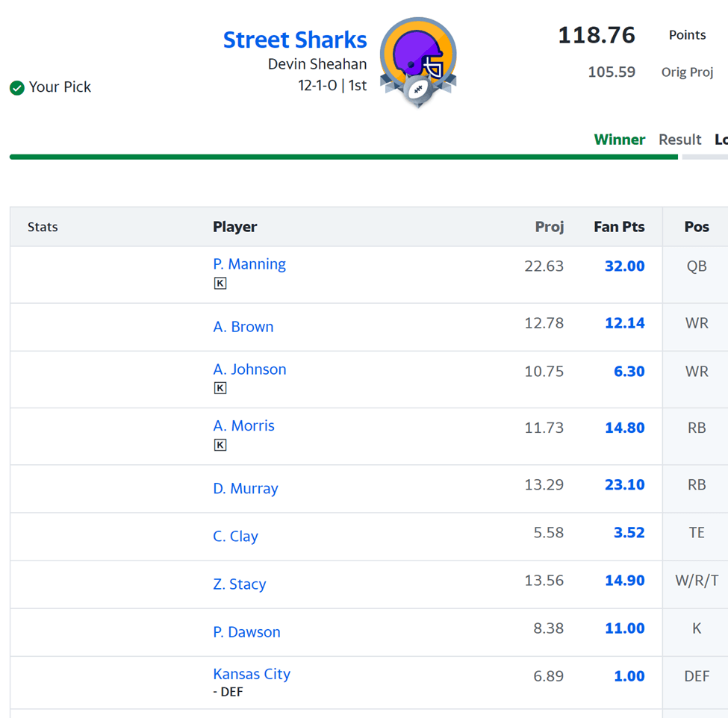Image resolution: width=728 pixels, height=718 pixels.
Task: Click the K badge under A. Johnson
Action: point(220,388)
